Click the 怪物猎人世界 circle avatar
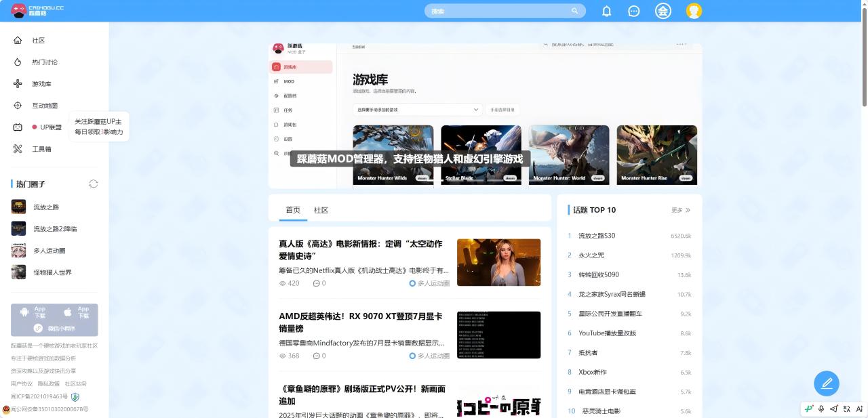This screenshot has height=418, width=868. click(18, 272)
